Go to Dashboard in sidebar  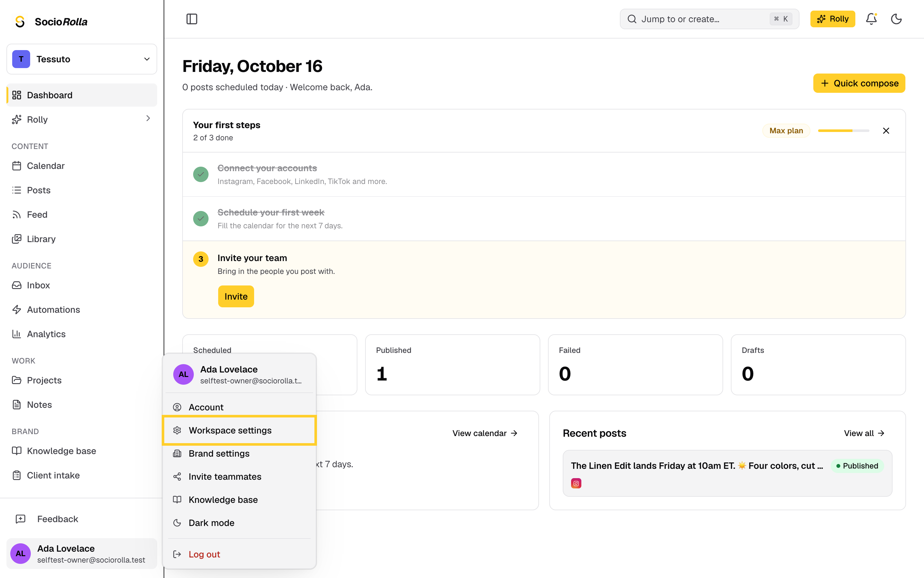[82, 95]
